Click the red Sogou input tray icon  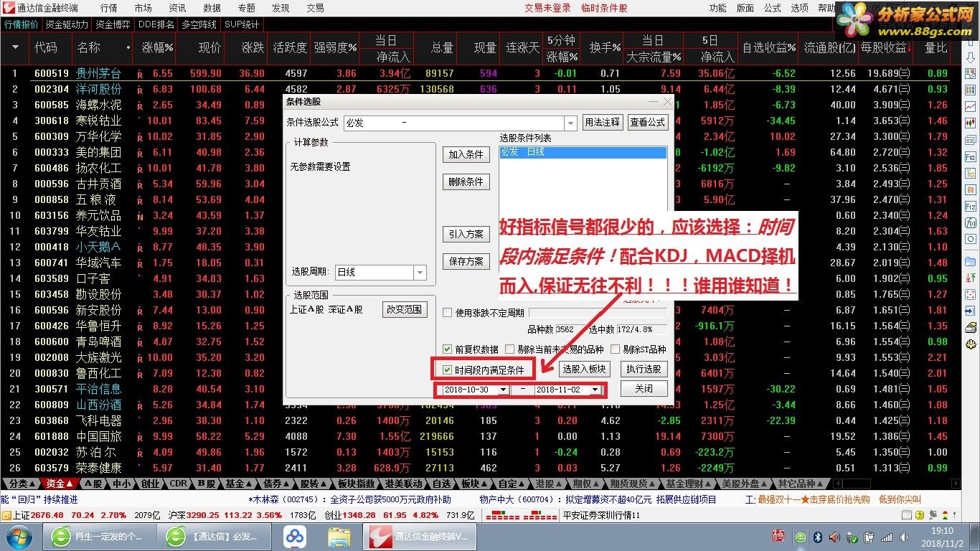click(x=778, y=535)
